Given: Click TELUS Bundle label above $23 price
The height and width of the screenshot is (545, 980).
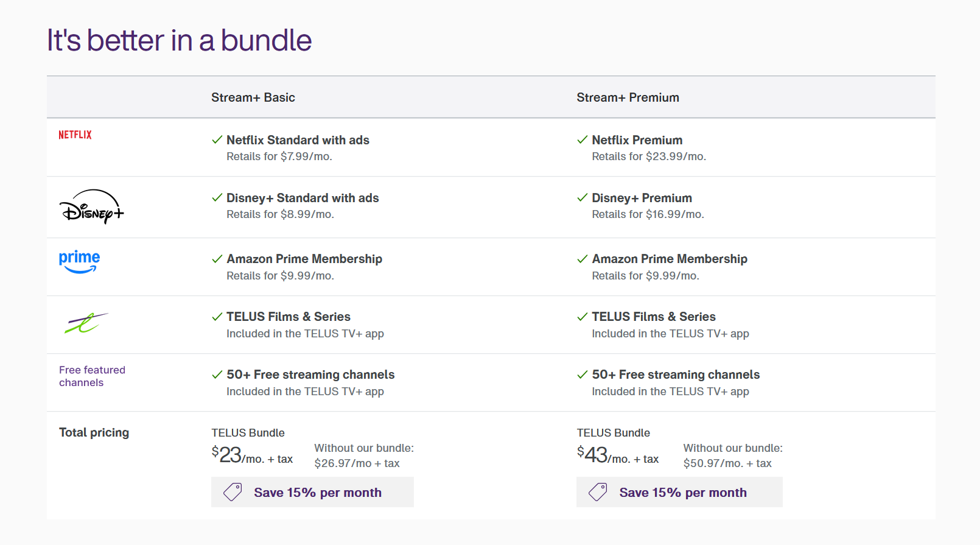Looking at the screenshot, I should pyautogui.click(x=248, y=433).
